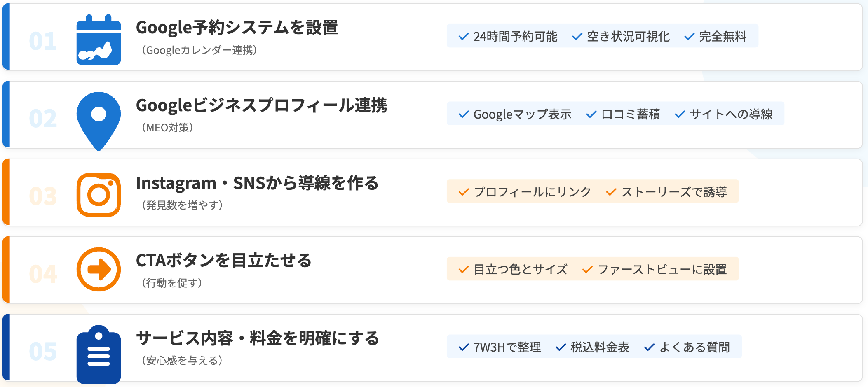This screenshot has height=387, width=868.
Task: Click the ストーリーズで誘導 tag
Action: 674,192
